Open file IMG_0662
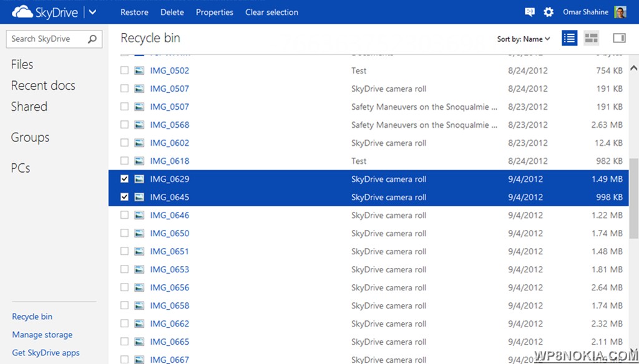Screen dimensions: 639x364 (x=170, y=323)
